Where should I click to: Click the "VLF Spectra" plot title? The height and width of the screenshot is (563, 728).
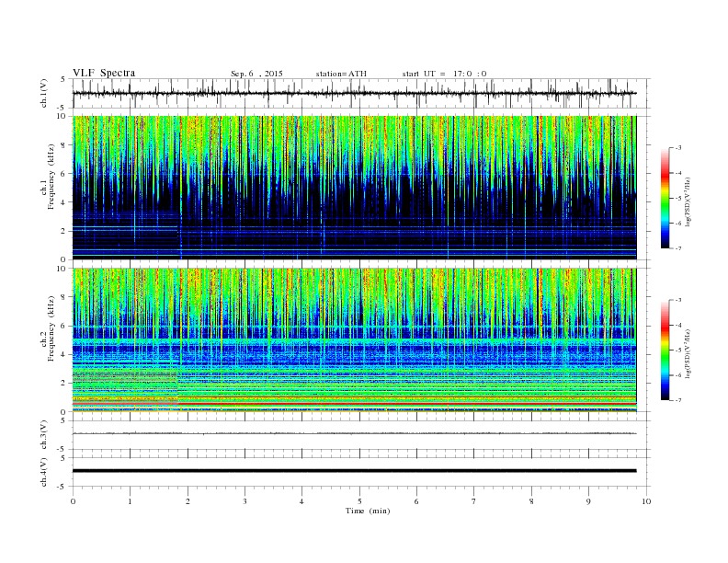coord(104,73)
